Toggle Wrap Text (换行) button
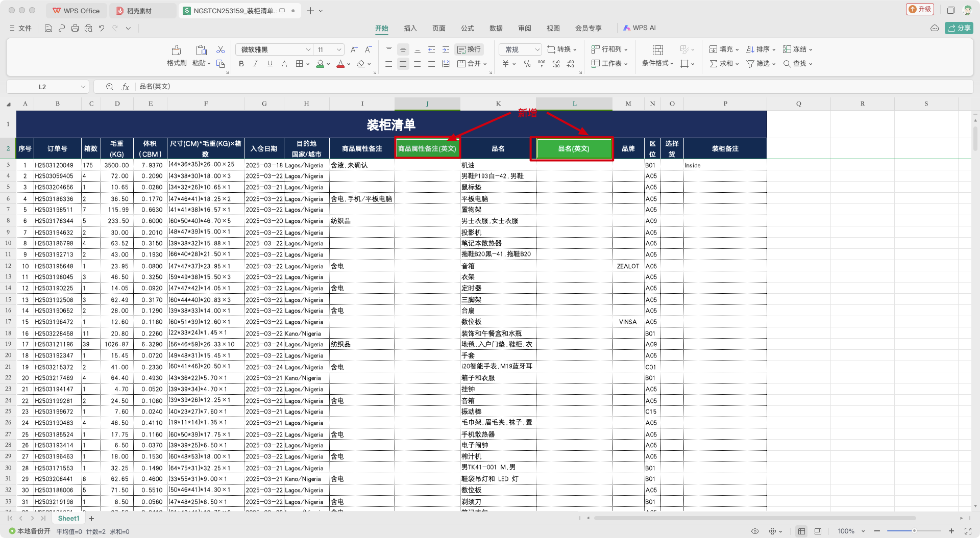The width and height of the screenshot is (980, 538). click(x=469, y=49)
